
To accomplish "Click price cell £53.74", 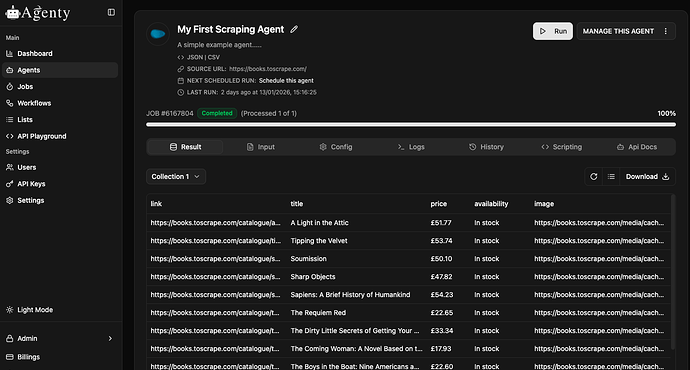I will (x=441, y=241).
